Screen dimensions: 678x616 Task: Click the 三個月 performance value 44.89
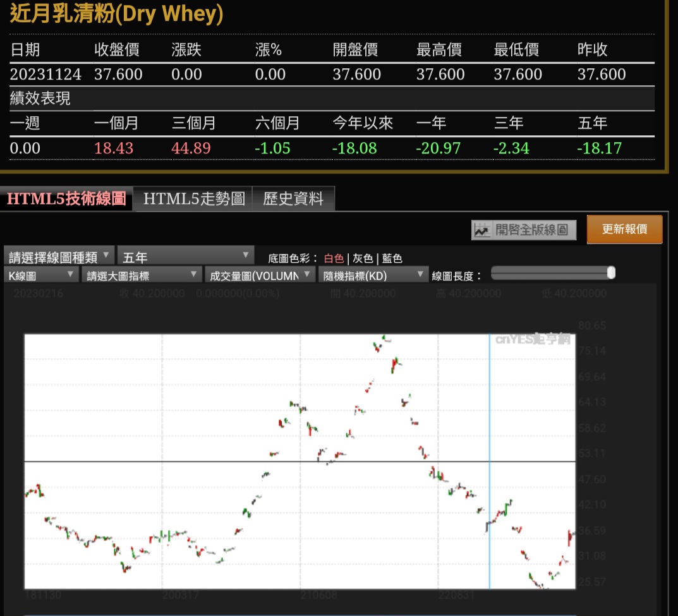(191, 148)
